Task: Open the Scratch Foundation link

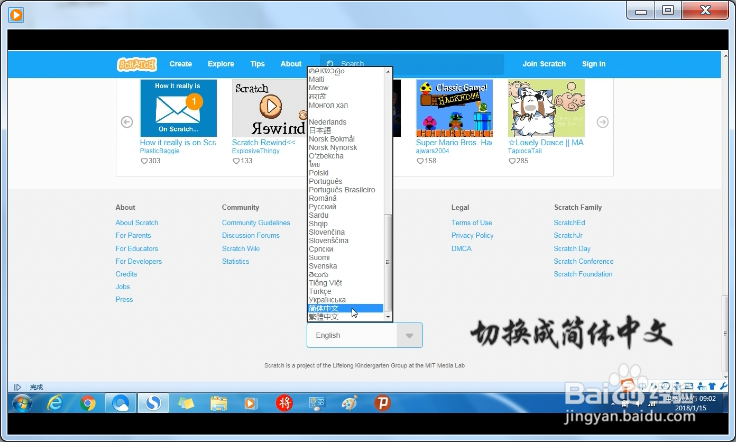Action: point(583,274)
